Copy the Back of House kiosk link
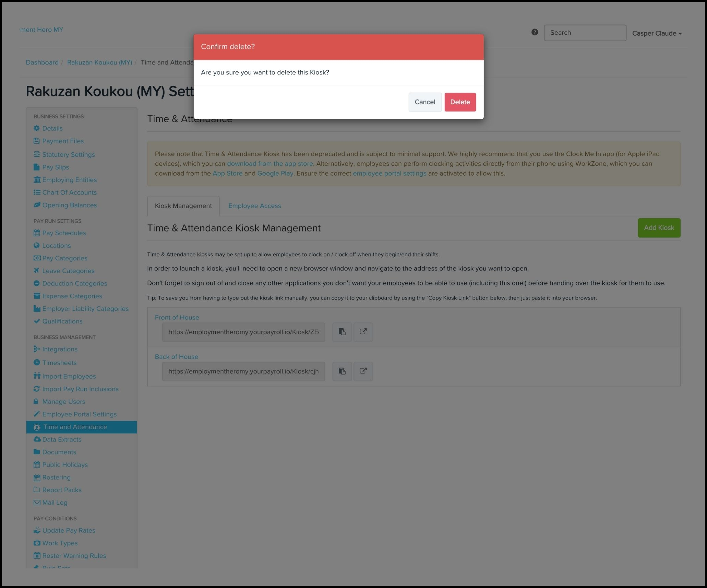 [x=342, y=371]
